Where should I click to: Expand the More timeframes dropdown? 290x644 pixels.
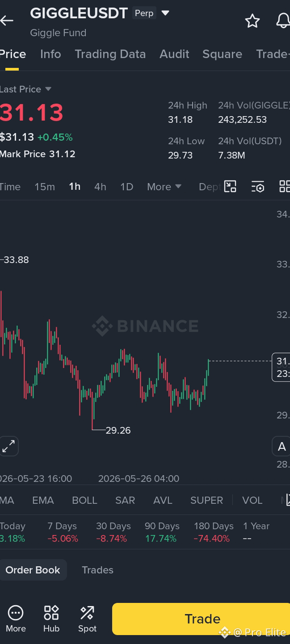pyautogui.click(x=164, y=187)
